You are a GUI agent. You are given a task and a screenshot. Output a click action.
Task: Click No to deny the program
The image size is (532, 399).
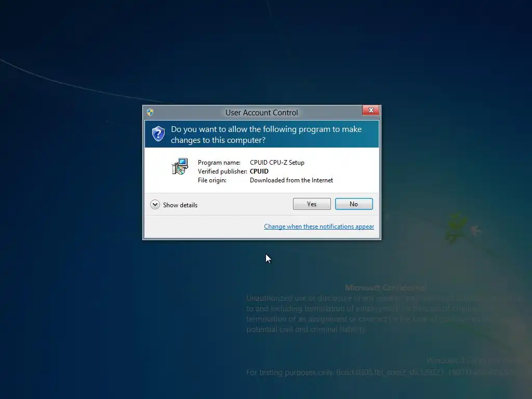point(353,204)
